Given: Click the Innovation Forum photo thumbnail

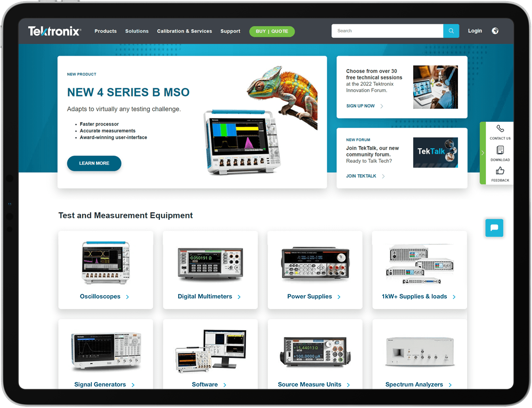Looking at the screenshot, I should tap(435, 87).
